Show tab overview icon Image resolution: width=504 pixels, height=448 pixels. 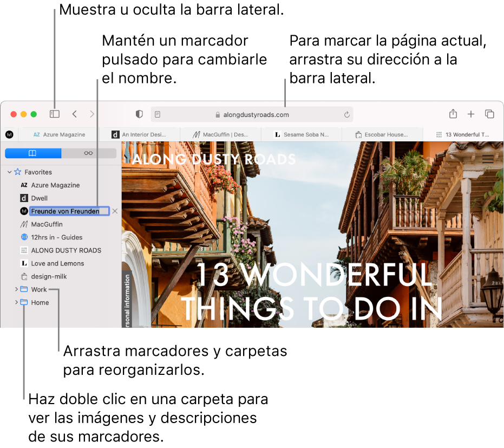click(489, 114)
